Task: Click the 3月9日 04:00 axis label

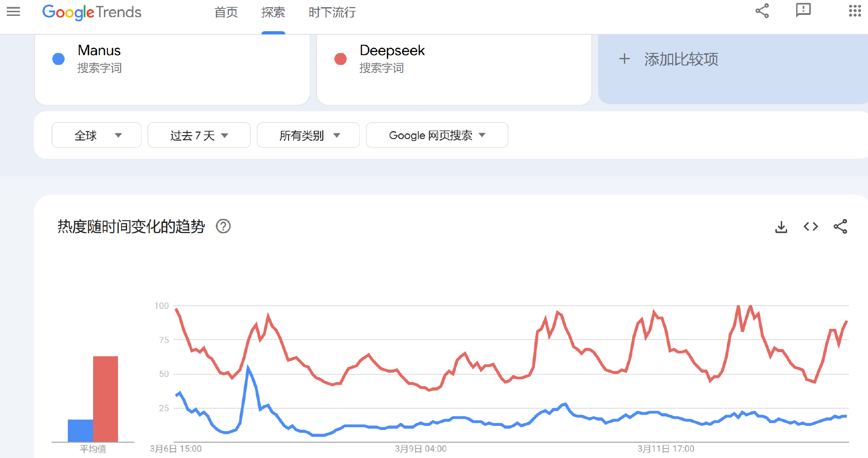Action: [421, 449]
